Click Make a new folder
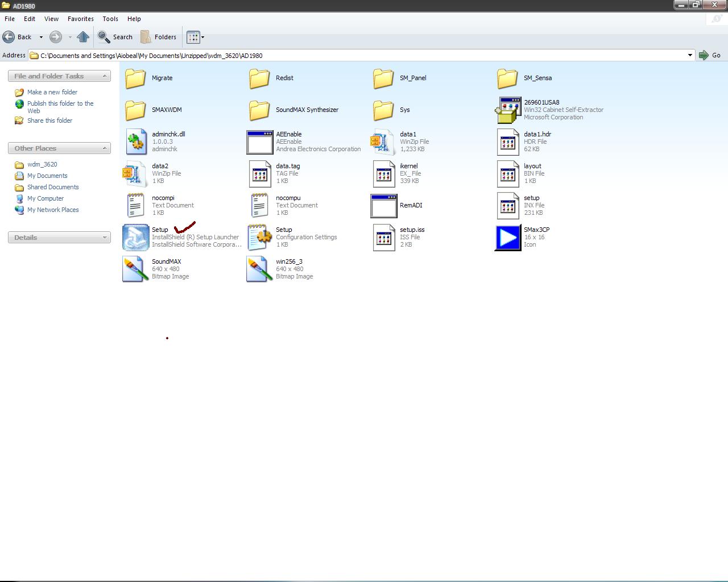728x582 pixels. [52, 92]
